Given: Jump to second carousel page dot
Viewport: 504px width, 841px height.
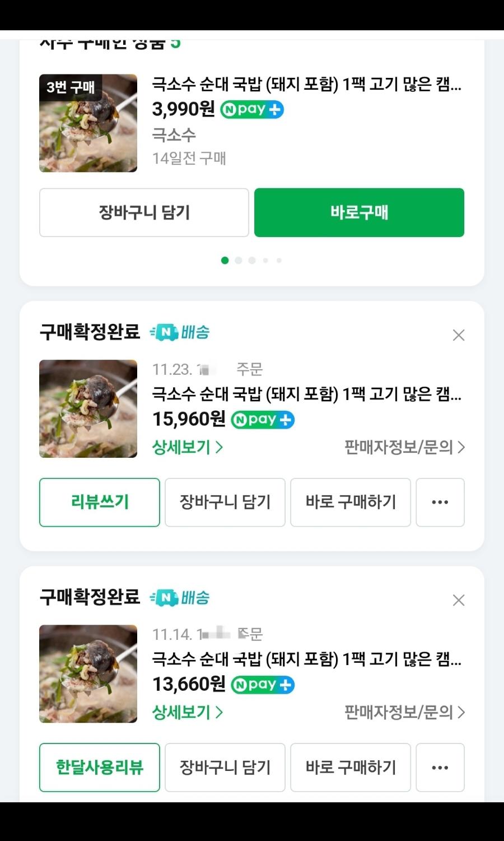Looking at the screenshot, I should coord(239,261).
